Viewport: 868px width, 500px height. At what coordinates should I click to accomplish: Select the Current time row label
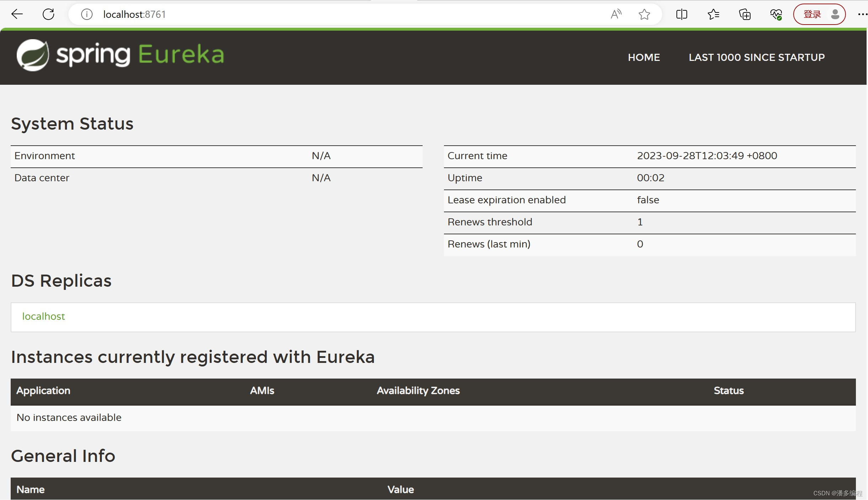point(477,156)
